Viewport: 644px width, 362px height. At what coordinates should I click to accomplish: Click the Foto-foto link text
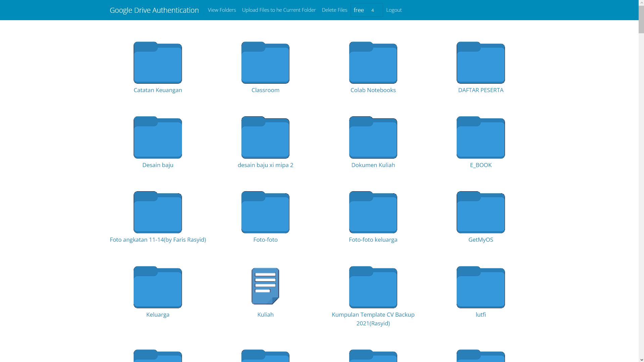point(265,240)
